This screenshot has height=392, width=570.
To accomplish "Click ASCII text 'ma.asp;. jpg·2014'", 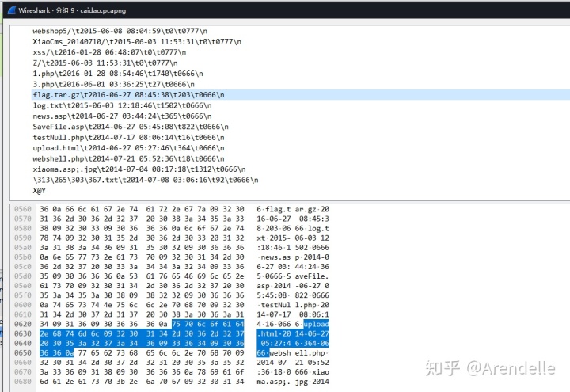I will pos(293,382).
